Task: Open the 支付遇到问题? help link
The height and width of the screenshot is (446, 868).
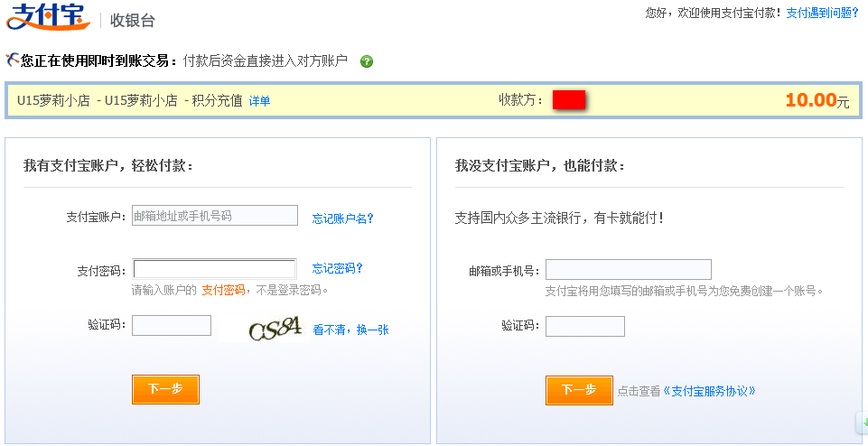Action: (x=822, y=13)
